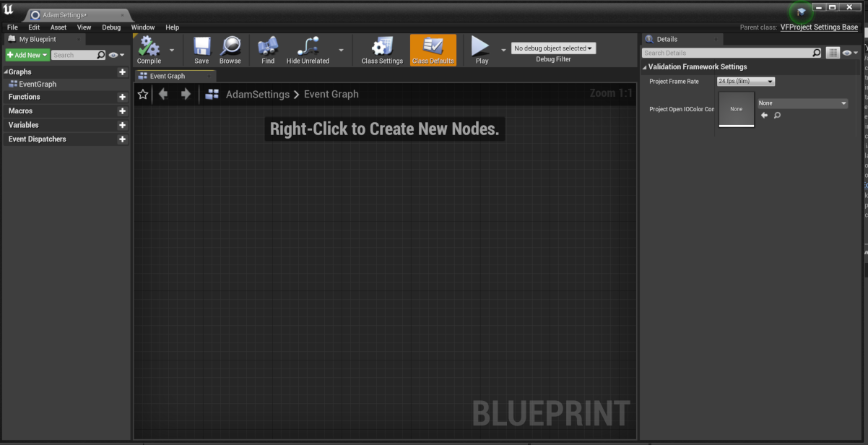This screenshot has height=445, width=868.
Task: Collapse the Validation Framework Settings section
Action: click(x=644, y=67)
